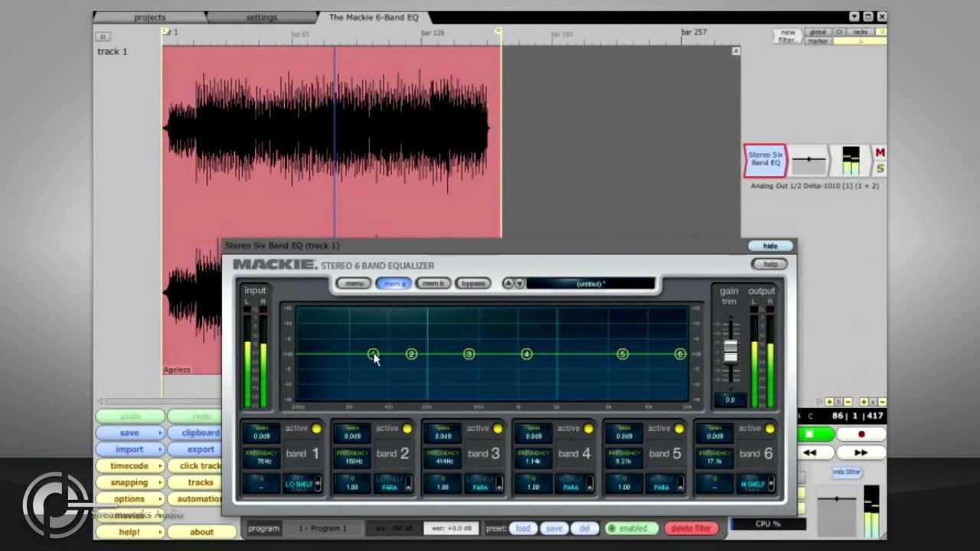980x551 pixels.
Task: Toggle band 2 active indicator
Action: [407, 429]
